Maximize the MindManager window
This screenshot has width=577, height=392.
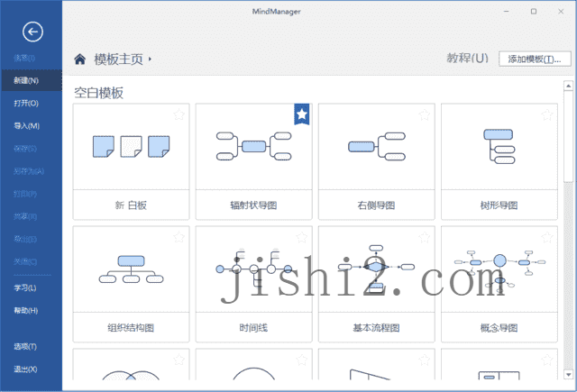point(534,12)
